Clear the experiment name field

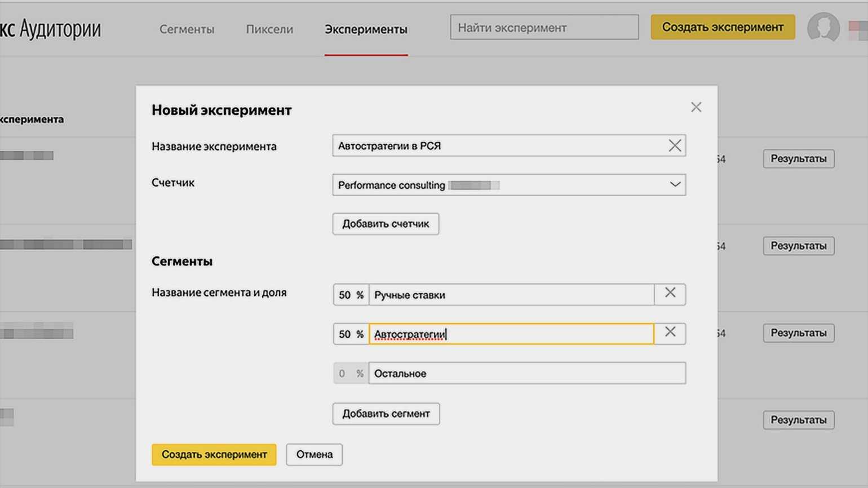675,146
